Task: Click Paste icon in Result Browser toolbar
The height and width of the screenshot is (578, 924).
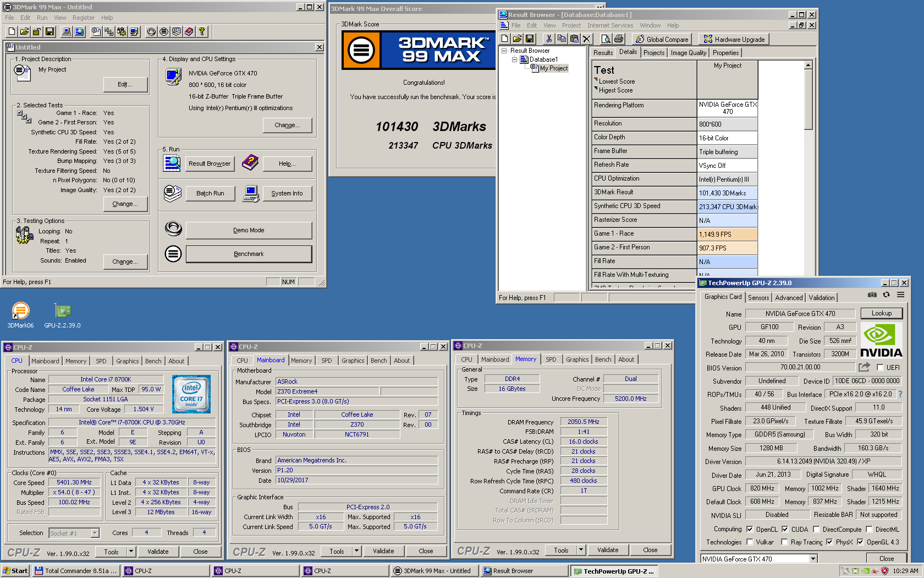Action: pos(574,39)
